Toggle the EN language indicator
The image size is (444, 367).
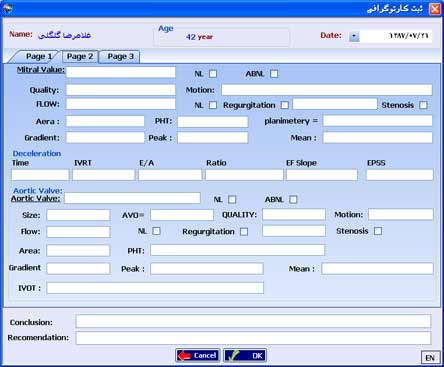430,358
